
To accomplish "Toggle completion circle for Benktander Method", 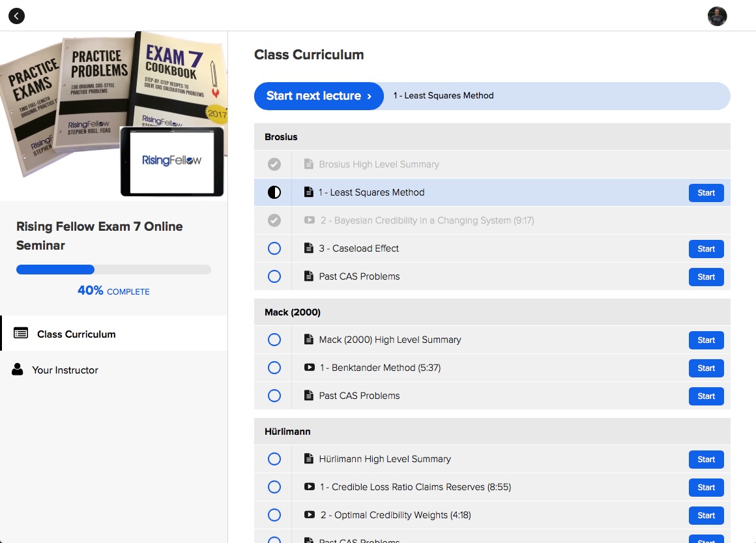I will click(274, 368).
